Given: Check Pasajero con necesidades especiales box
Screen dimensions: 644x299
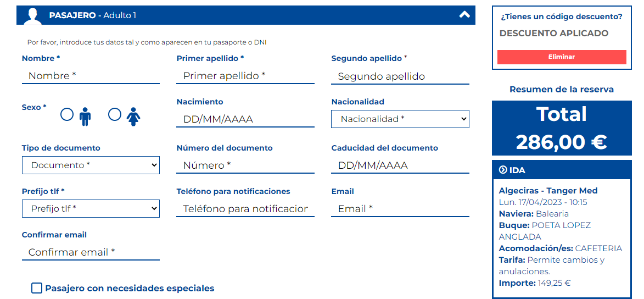Looking at the screenshot, I should pos(37,289).
